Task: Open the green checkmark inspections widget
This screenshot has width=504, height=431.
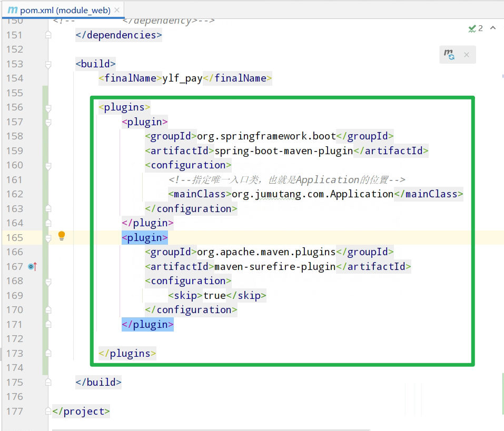Action: (476, 28)
